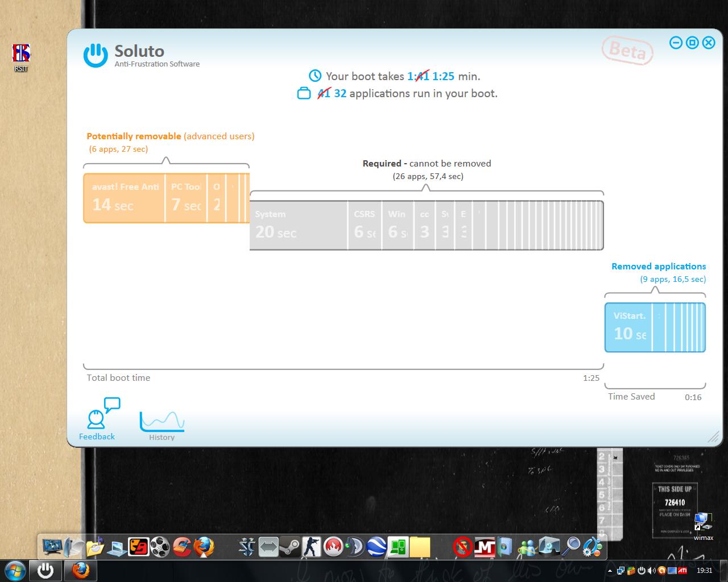Image resolution: width=728 pixels, height=582 pixels.
Task: Select the ViStart 10 sec removed block
Action: pos(629,327)
